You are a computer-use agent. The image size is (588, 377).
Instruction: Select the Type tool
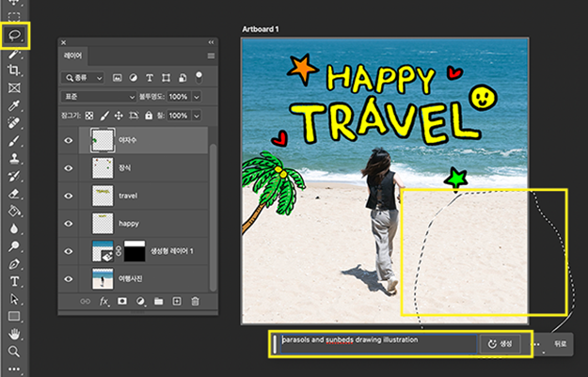(15, 281)
